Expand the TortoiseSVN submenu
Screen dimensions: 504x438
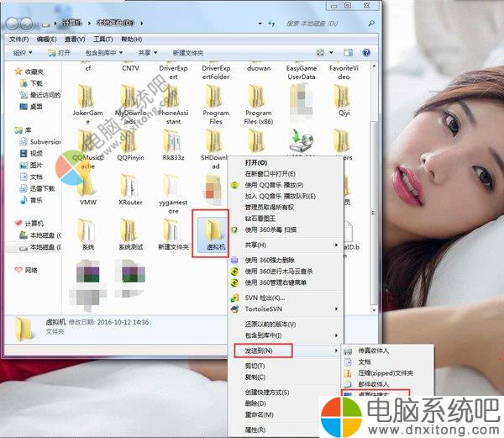tap(286, 309)
